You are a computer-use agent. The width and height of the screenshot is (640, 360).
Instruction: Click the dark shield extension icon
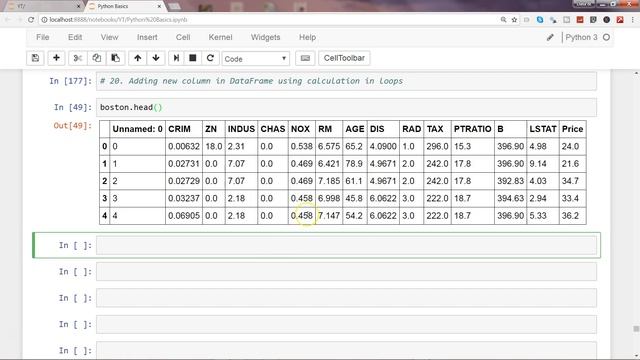pyautogui.click(x=593, y=20)
